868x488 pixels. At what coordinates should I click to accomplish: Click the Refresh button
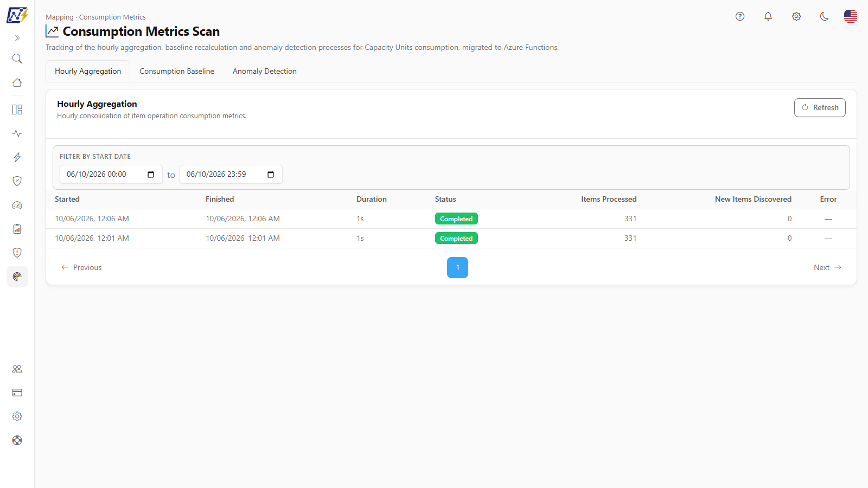point(820,107)
